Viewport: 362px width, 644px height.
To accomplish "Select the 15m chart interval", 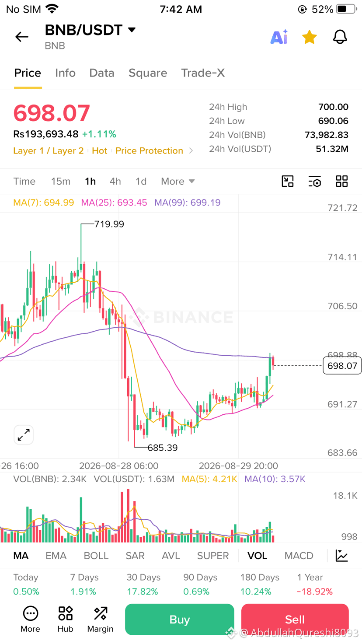I will click(x=61, y=181).
